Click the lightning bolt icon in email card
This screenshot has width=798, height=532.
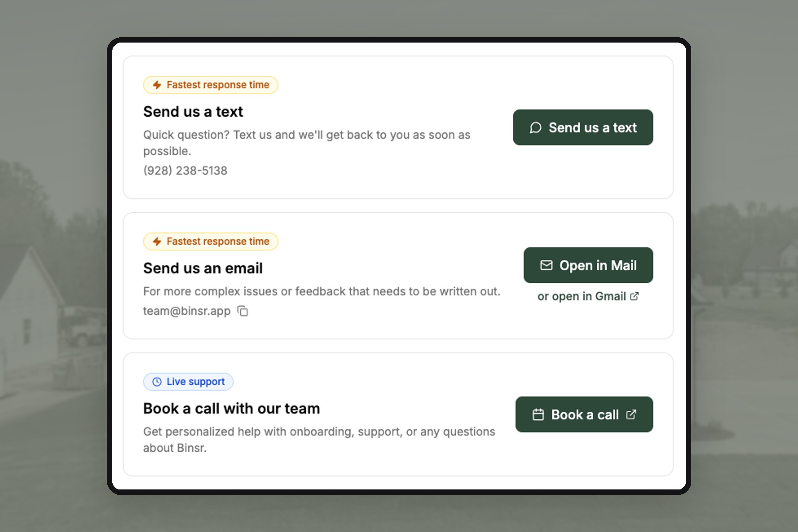[x=157, y=241]
